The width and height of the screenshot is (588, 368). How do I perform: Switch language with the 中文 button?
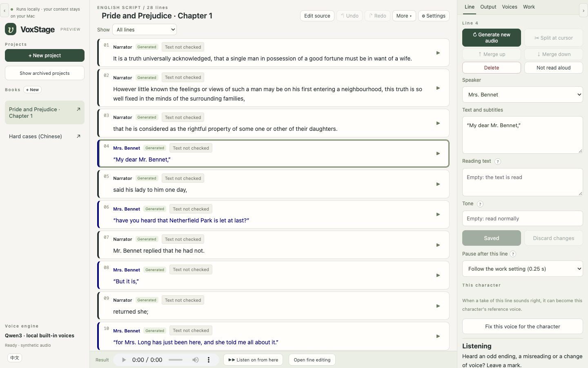[15, 358]
